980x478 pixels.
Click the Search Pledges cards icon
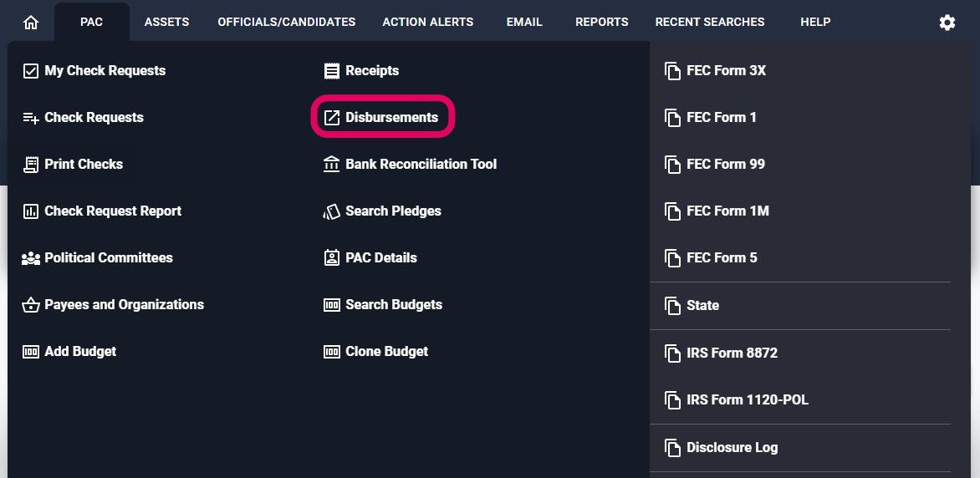(331, 211)
